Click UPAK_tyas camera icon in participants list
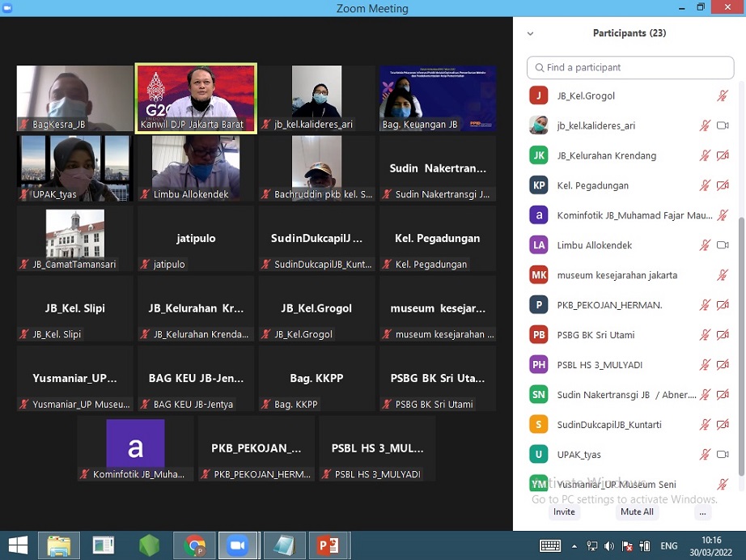The image size is (746, 560). [x=723, y=454]
